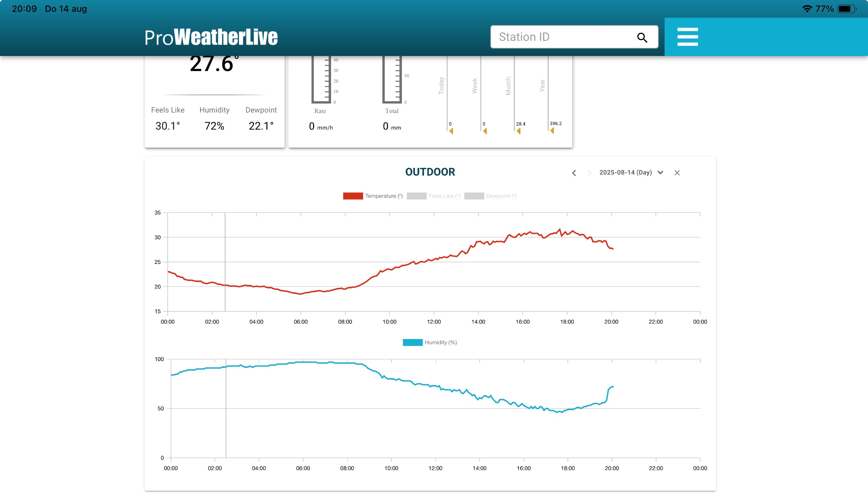Click the Week rainfall orange marker
The image size is (868, 497).
[485, 131]
